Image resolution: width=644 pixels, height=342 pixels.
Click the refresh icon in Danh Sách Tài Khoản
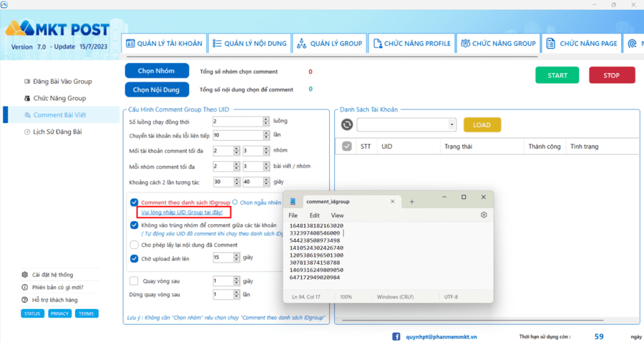[347, 124]
